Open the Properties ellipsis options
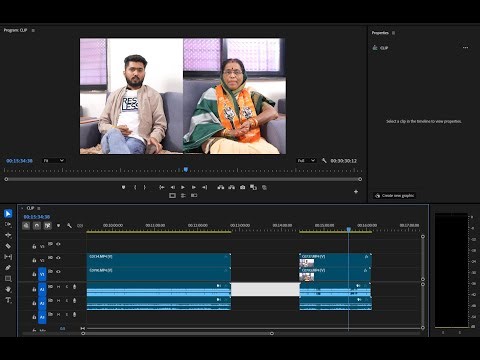Viewport: 480px width, 360px height. [465, 48]
